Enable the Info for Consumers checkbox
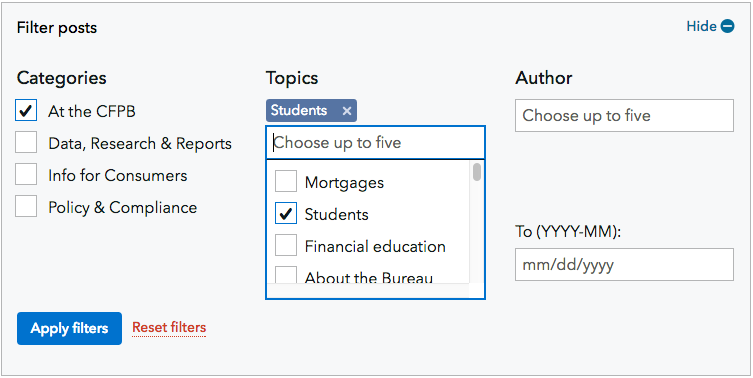This screenshot has height=378, width=753. pyautogui.click(x=26, y=175)
